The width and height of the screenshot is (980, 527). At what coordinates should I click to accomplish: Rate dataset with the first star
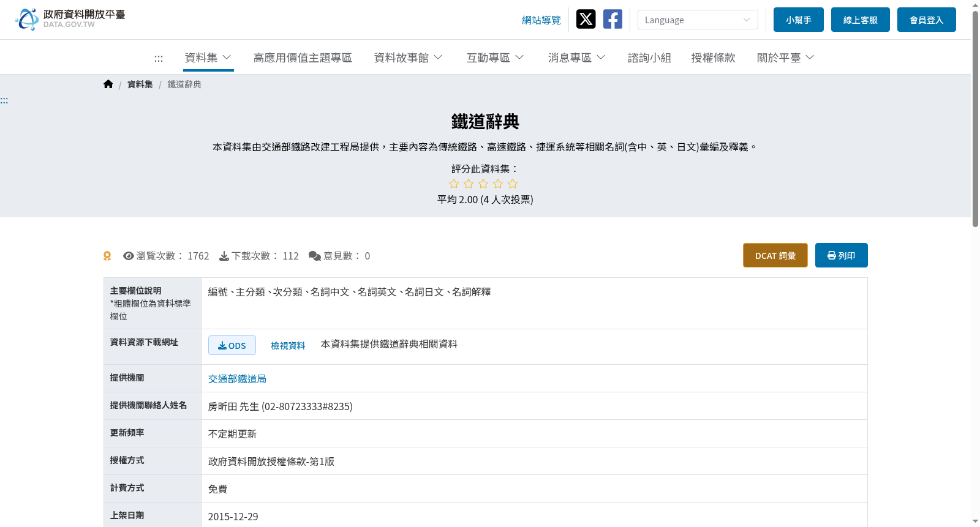tap(454, 184)
